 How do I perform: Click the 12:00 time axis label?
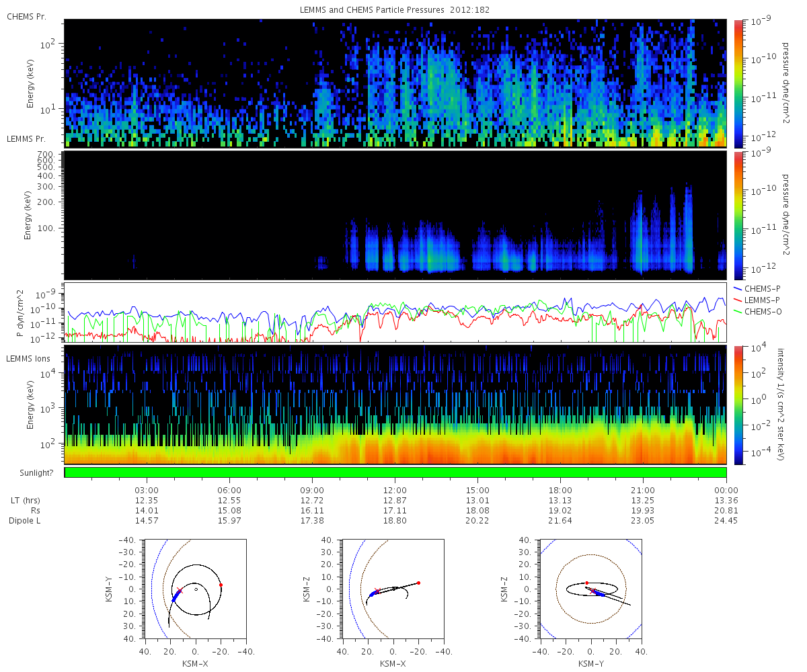tap(395, 491)
